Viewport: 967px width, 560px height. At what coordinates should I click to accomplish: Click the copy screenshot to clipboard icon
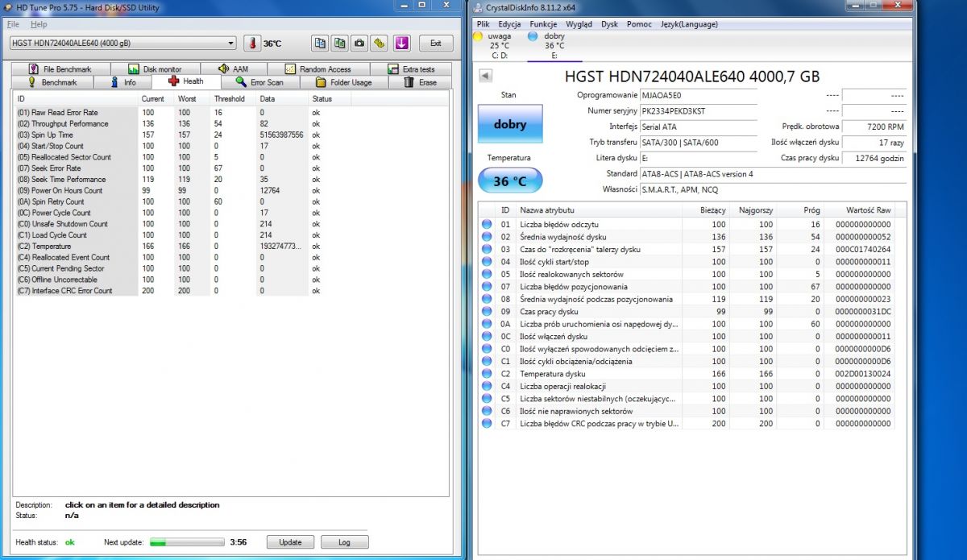339,43
